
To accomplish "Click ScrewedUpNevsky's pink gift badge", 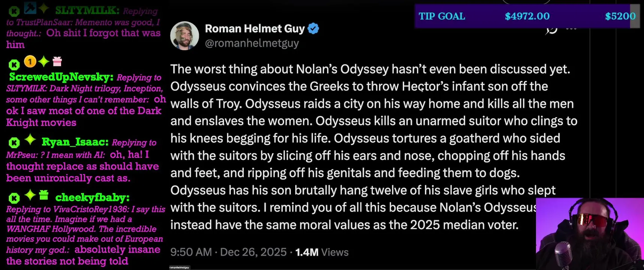I will click(57, 61).
